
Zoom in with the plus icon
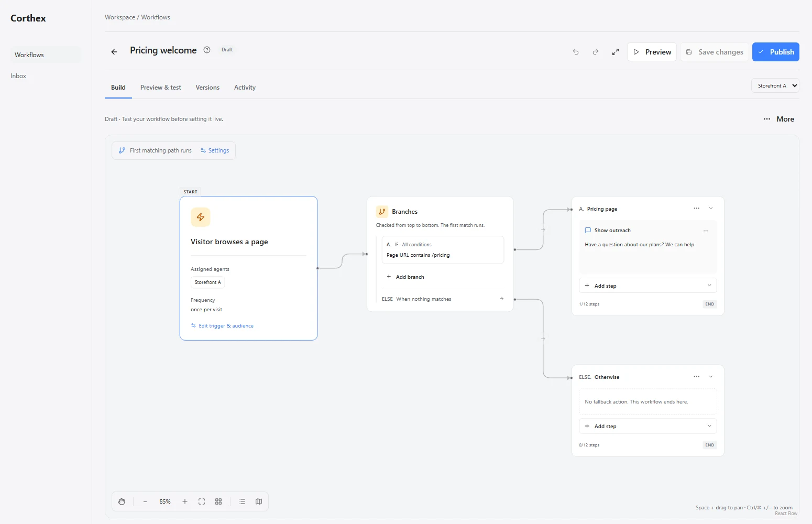tap(185, 501)
